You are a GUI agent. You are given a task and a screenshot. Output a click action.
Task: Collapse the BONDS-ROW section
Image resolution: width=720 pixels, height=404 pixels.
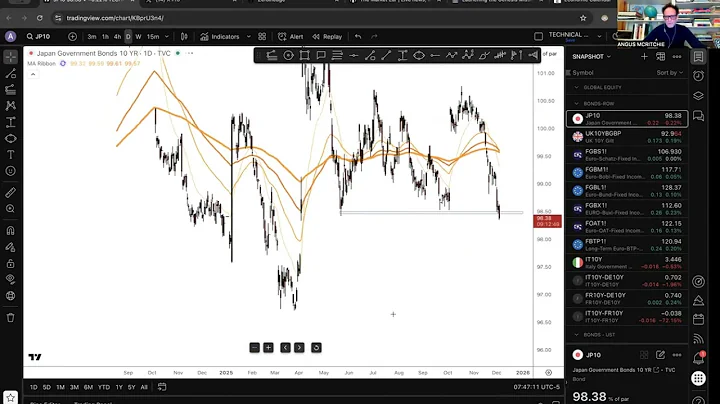point(577,104)
